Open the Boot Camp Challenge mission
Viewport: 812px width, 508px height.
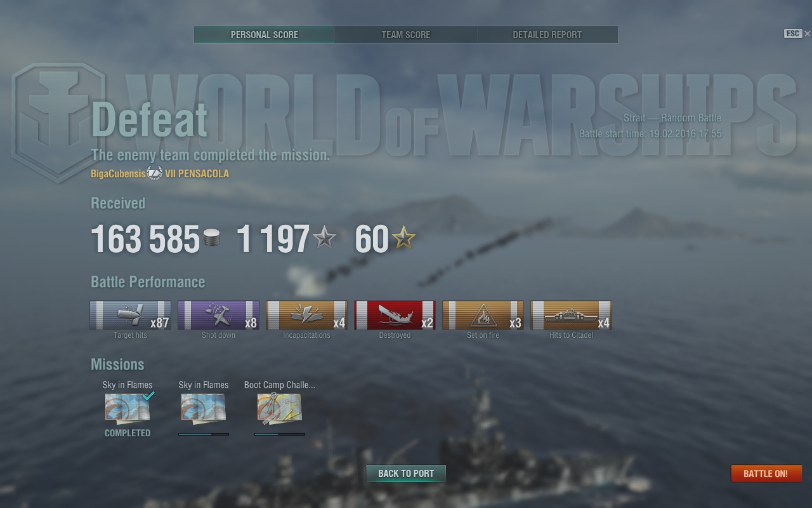click(280, 407)
